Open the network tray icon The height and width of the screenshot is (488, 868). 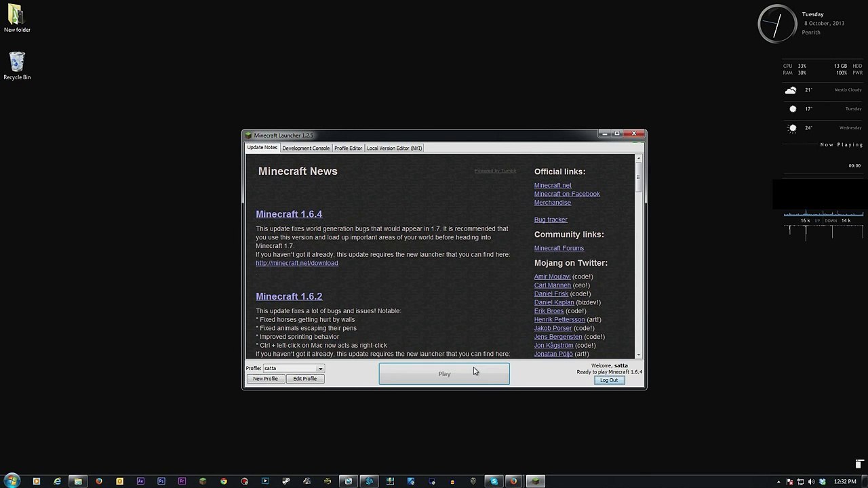800,481
